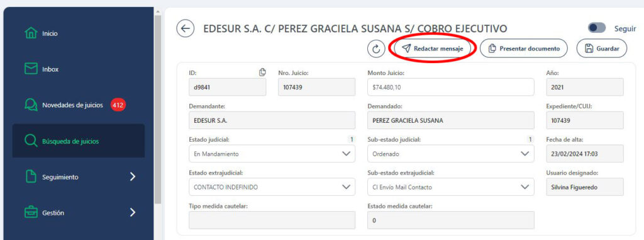644x240 pixels.
Task: Click the Novedades de juicios chat icon
Action: tap(31, 105)
